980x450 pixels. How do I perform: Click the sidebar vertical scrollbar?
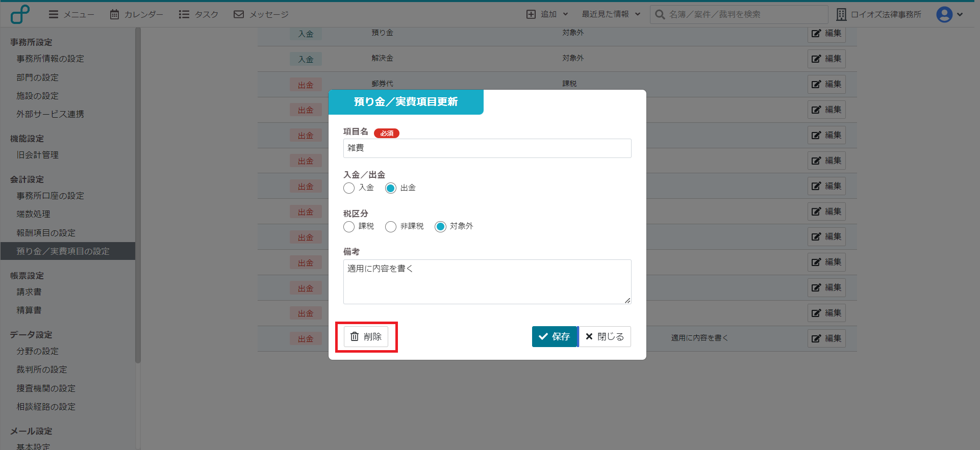tap(137, 194)
